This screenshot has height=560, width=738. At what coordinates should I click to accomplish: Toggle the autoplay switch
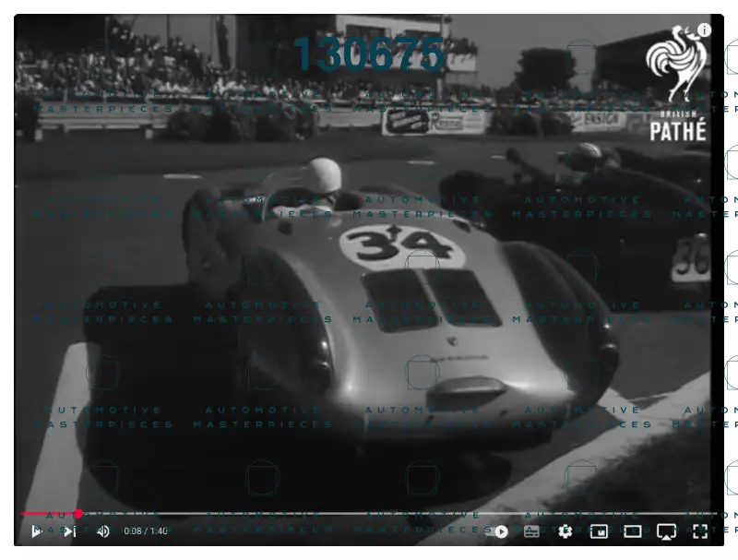point(497,531)
